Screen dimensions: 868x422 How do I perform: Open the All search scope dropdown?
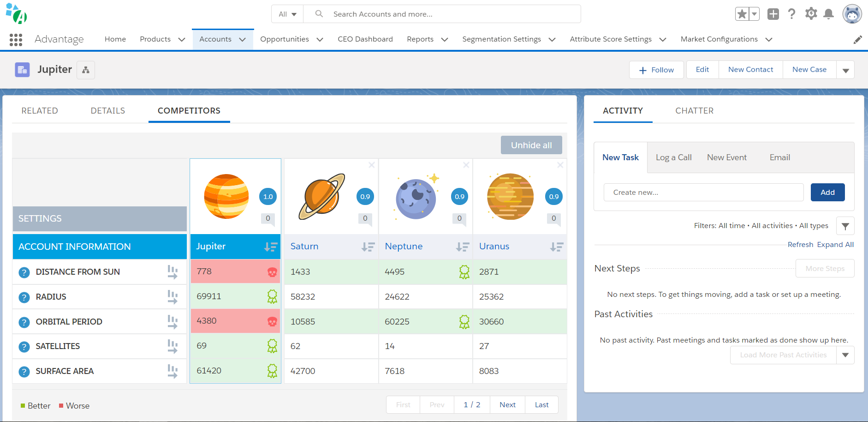point(287,14)
